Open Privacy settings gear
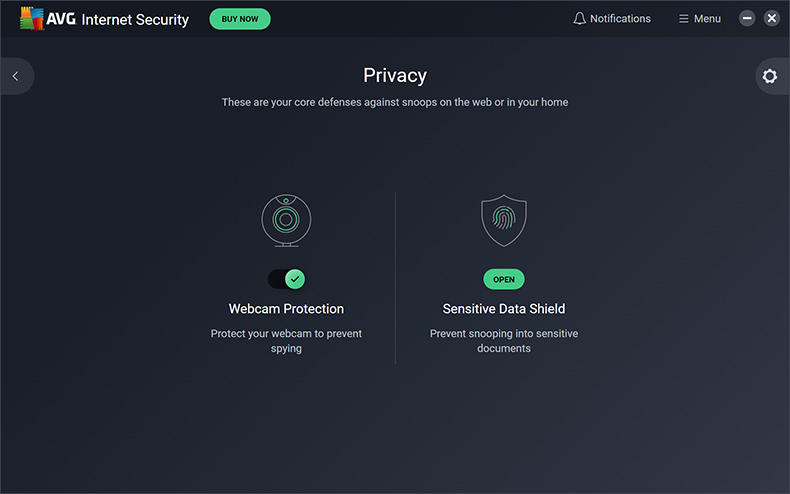Viewport: 790px width, 494px height. (770, 76)
